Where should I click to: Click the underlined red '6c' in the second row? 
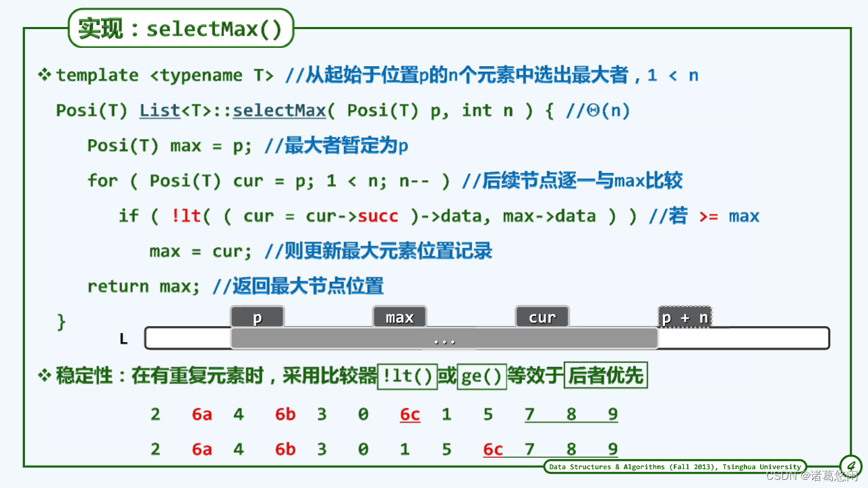[493, 450]
